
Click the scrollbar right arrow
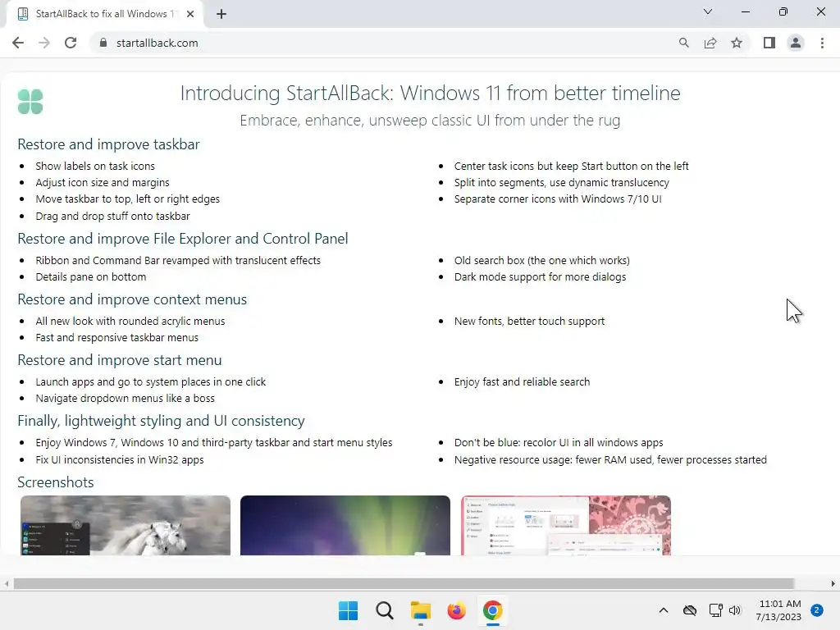pos(833,583)
